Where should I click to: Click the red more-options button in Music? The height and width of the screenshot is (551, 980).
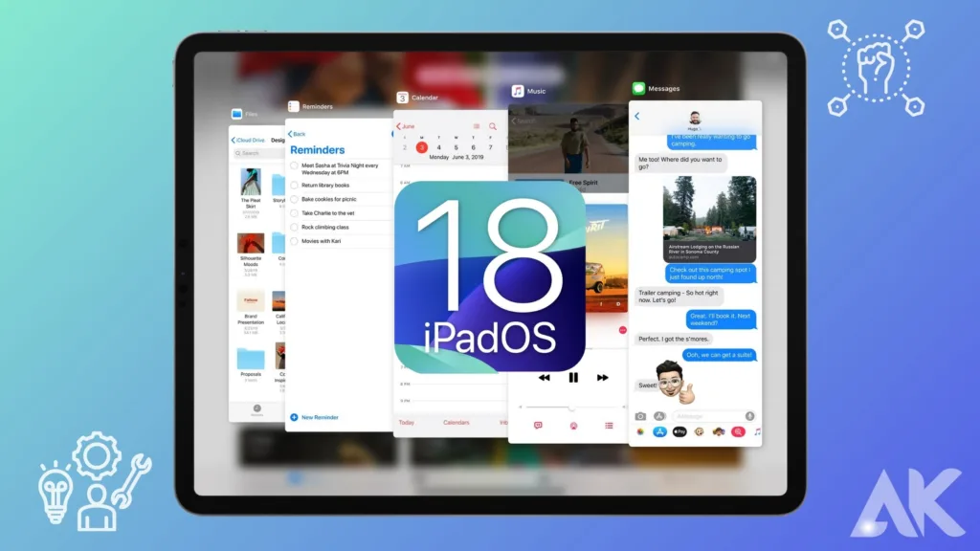click(x=622, y=330)
